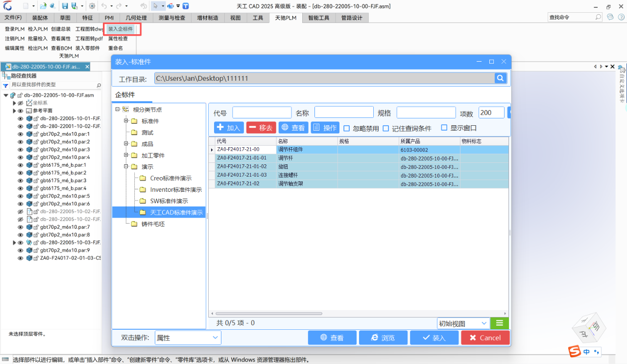Select the SW标准件演示 folder
Screen dimensions: 627x364
169,201
